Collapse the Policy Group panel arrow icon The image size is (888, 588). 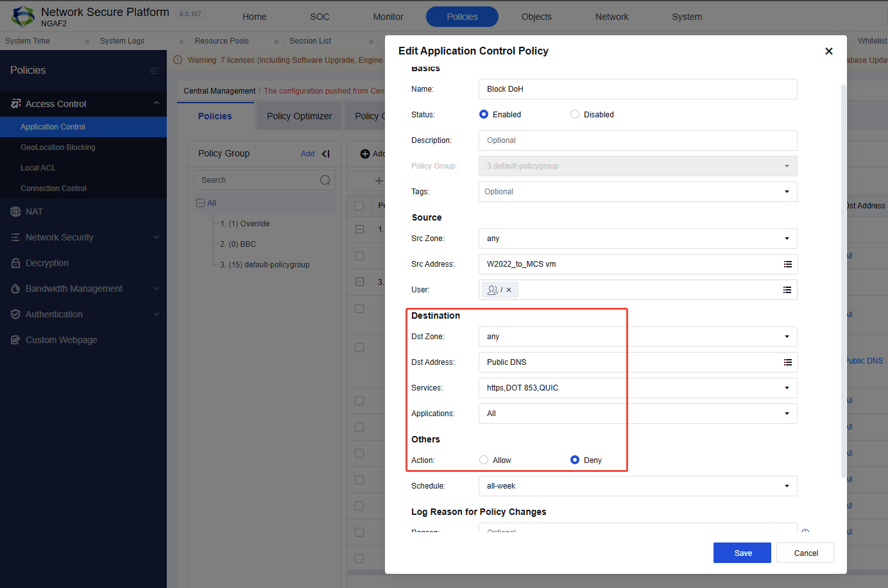tap(326, 154)
